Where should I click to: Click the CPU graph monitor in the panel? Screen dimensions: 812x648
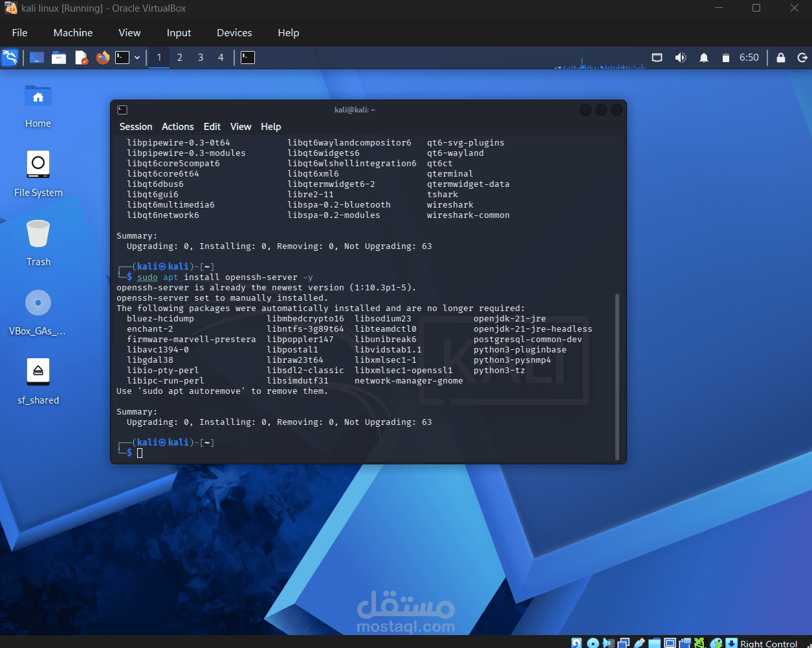598,62
